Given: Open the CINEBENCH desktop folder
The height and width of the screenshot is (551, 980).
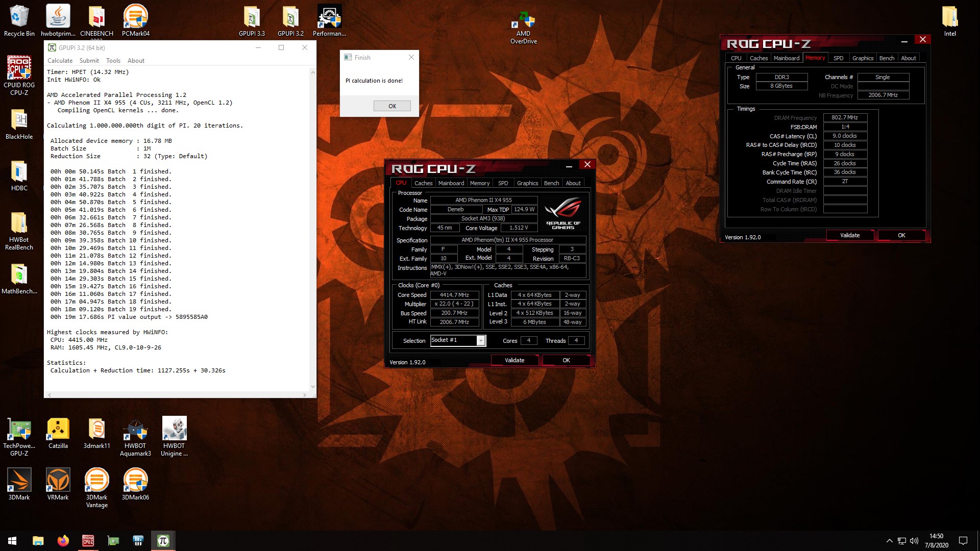Looking at the screenshot, I should coord(96,20).
